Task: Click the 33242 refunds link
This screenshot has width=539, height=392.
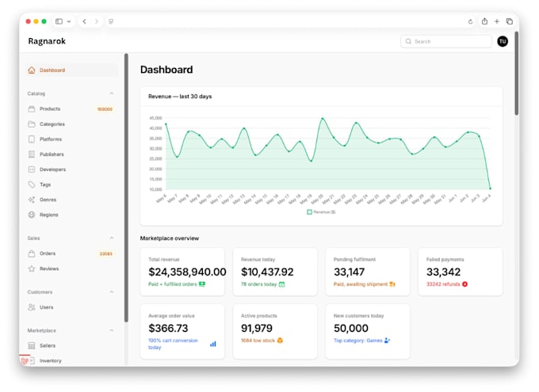Action: (x=443, y=284)
